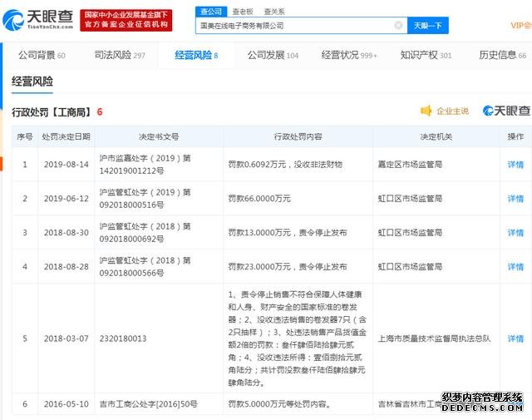The width and height of the screenshot is (532, 420).
Task: Open the 经营状况 section tab
Action: tap(349, 55)
